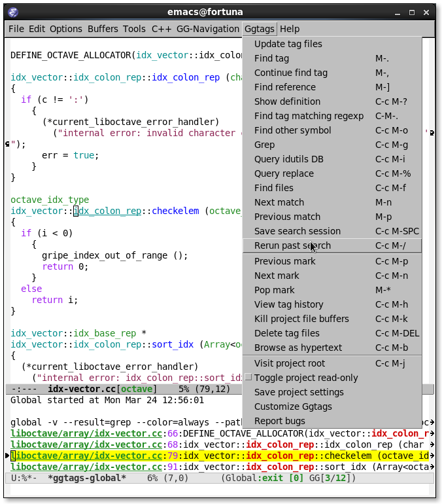Choose Find tag matching regexp
This screenshot has width=442, height=504.
point(332,116)
